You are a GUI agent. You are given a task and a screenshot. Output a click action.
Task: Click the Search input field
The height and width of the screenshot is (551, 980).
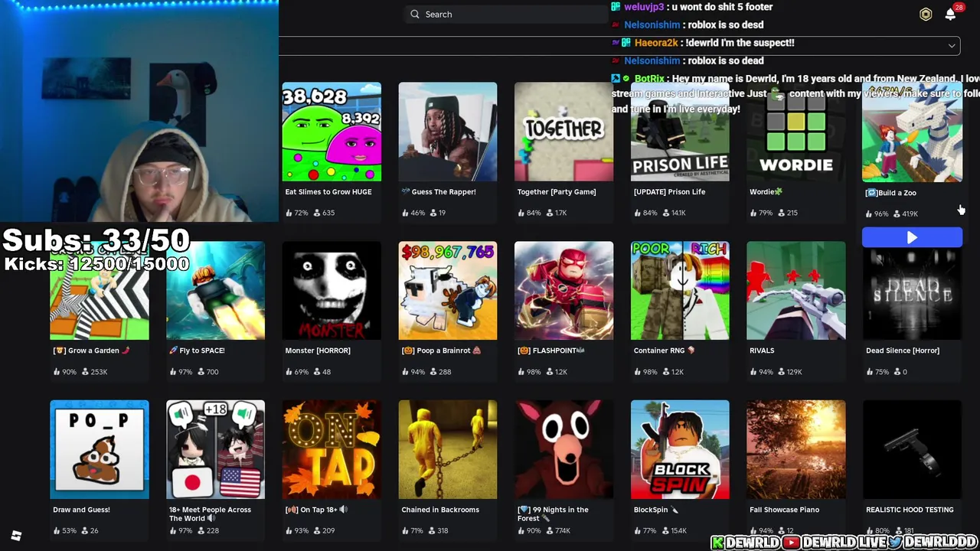pyautogui.click(x=505, y=14)
